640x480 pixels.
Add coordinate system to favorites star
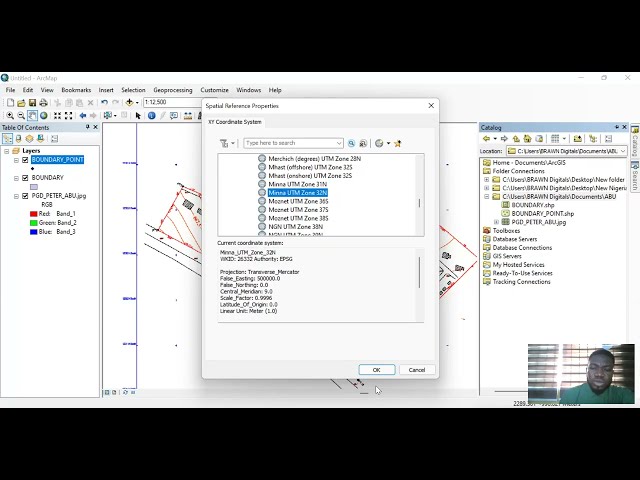tap(398, 143)
